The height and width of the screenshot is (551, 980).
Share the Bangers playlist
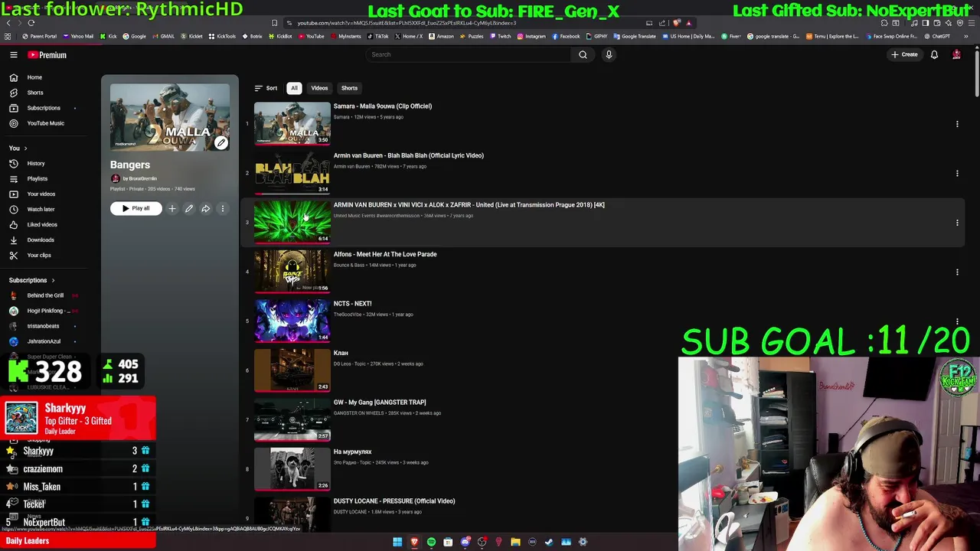[206, 208]
